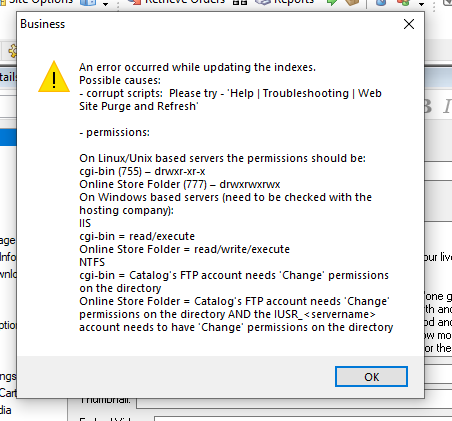This screenshot has width=452, height=421.
Task: Toggle Bold formatting in the editor toolbar
Action: [x=428, y=106]
